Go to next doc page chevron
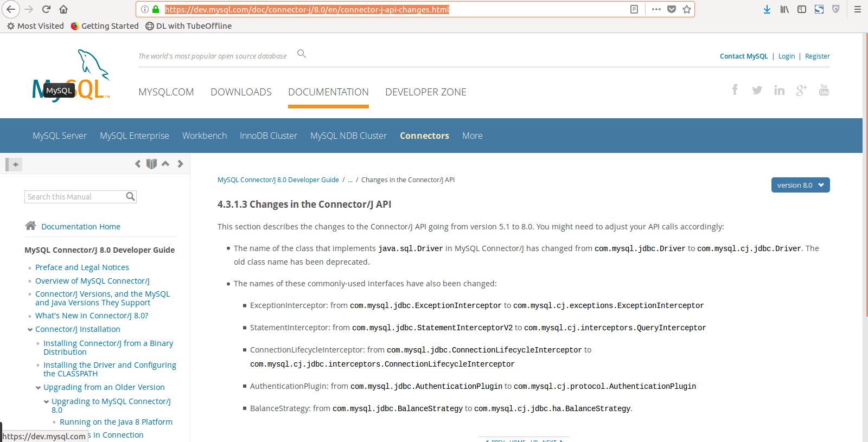This screenshot has height=442, width=868. pyautogui.click(x=181, y=164)
